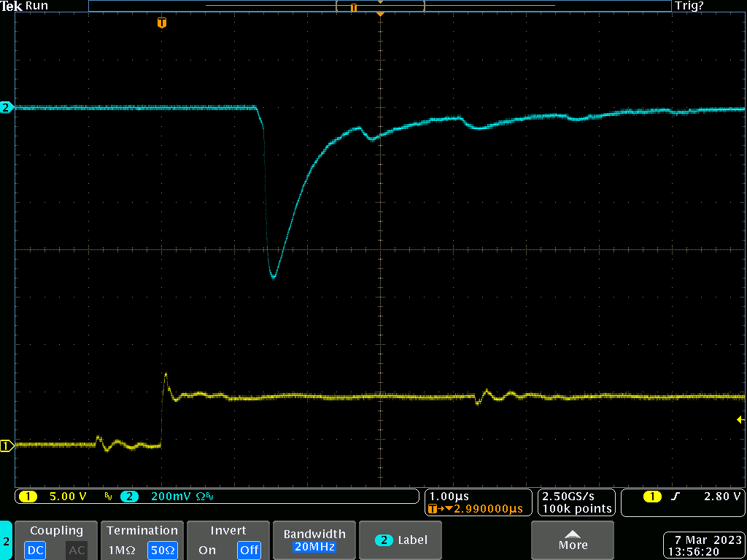Click the channel 1 ground reference marker
The width and height of the screenshot is (747, 560).
tap(7, 446)
